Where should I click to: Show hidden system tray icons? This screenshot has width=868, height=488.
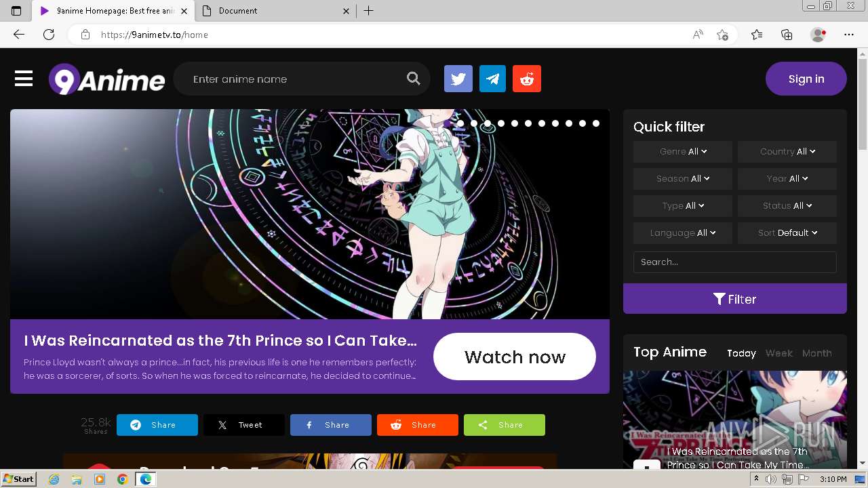coord(756,479)
